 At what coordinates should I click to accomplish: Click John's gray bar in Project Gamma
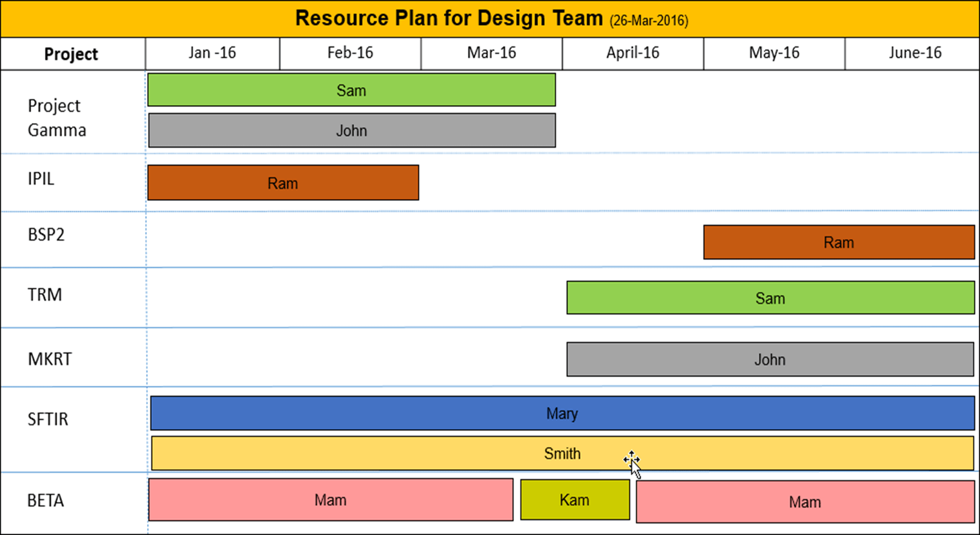[x=352, y=131]
